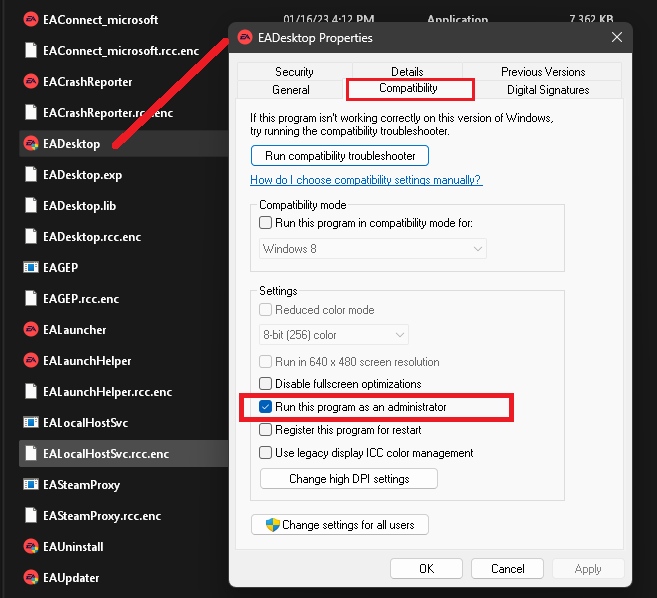
Task: Select the EALauncher file name
Action: pos(75,330)
